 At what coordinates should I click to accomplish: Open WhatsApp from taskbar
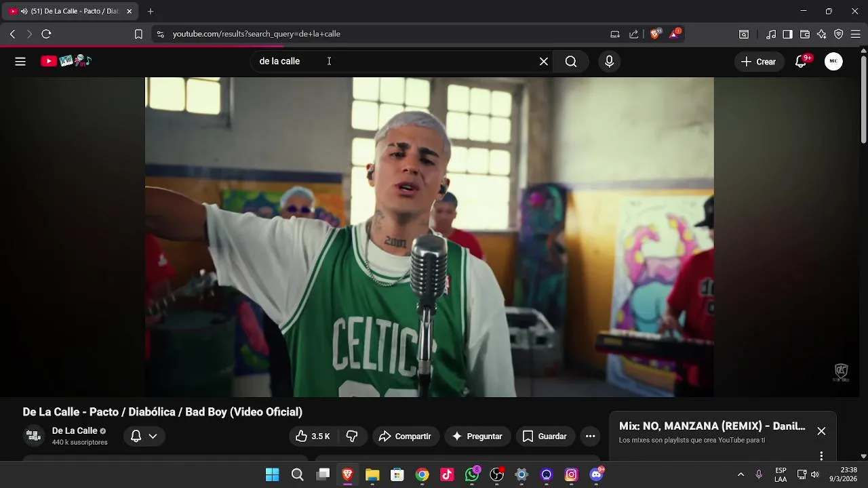(472, 474)
